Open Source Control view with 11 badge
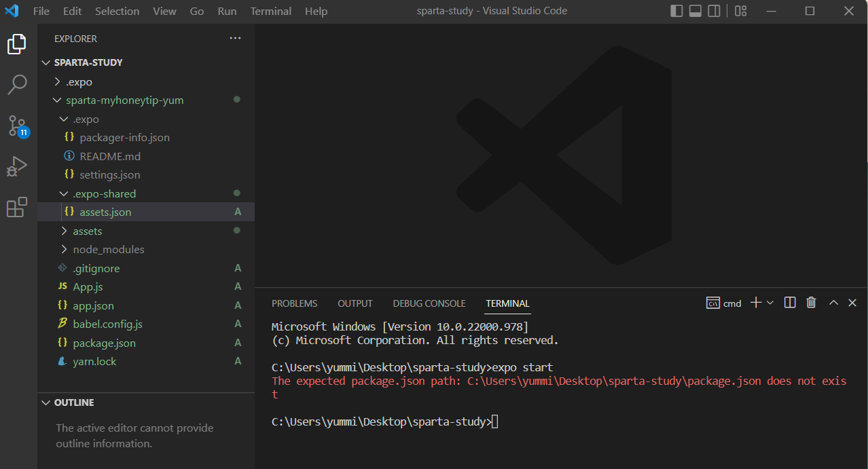 click(17, 126)
